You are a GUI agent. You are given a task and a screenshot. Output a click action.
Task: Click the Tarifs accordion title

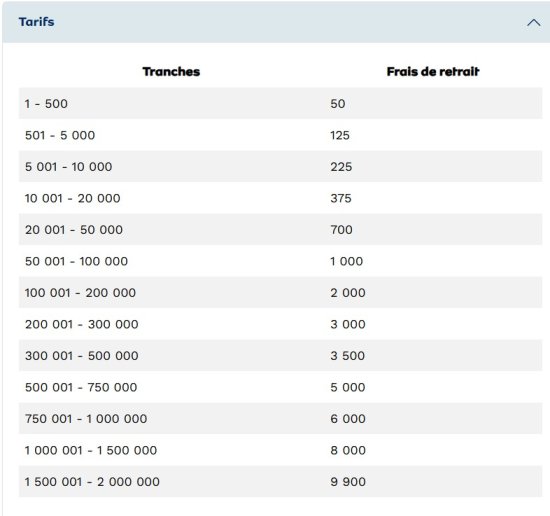click(x=36, y=22)
